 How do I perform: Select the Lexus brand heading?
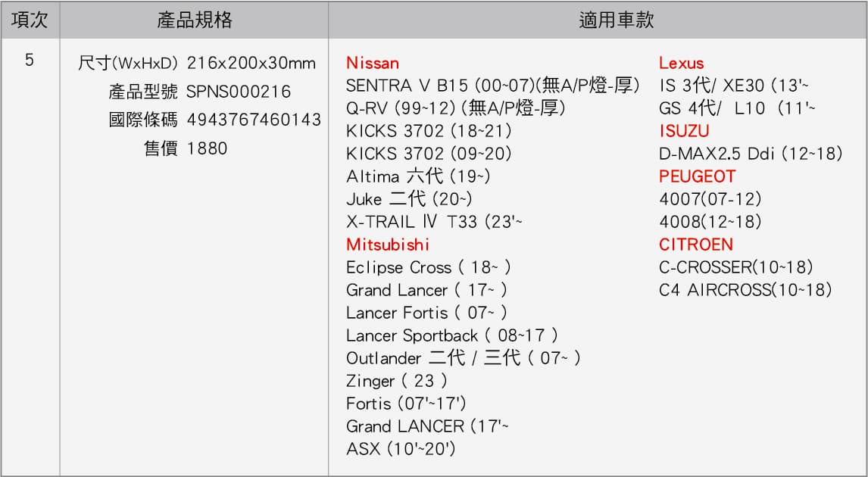pyautogui.click(x=681, y=63)
